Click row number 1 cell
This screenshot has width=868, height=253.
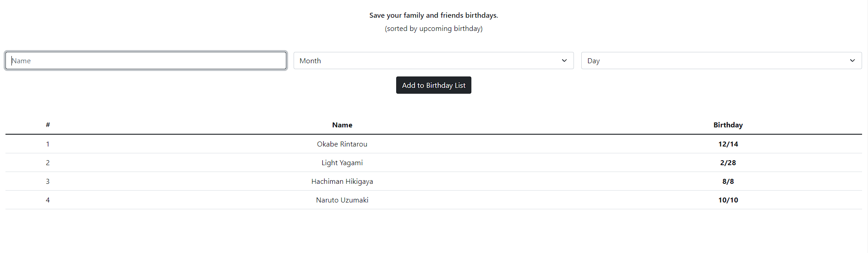point(48,144)
